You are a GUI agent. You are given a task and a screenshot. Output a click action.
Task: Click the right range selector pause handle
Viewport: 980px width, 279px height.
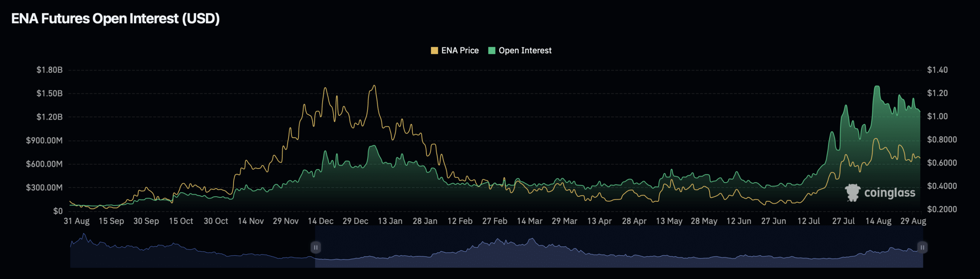coord(922,247)
